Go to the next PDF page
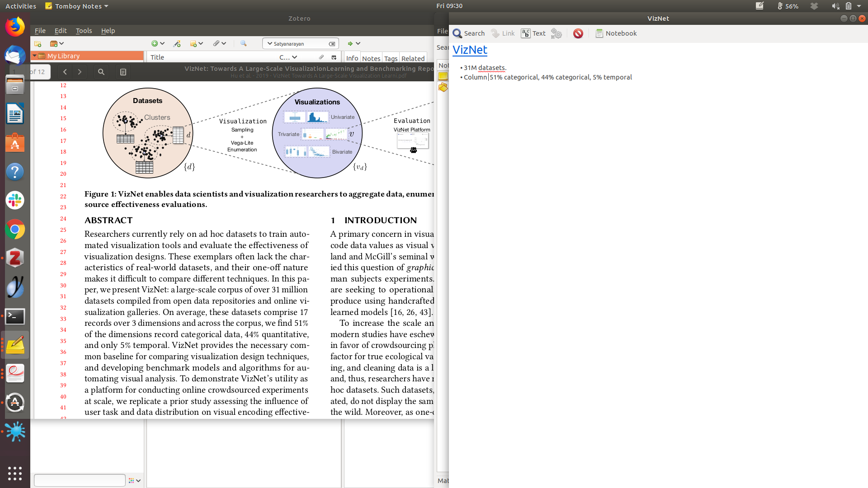Image resolution: width=868 pixels, height=488 pixels. [x=80, y=72]
